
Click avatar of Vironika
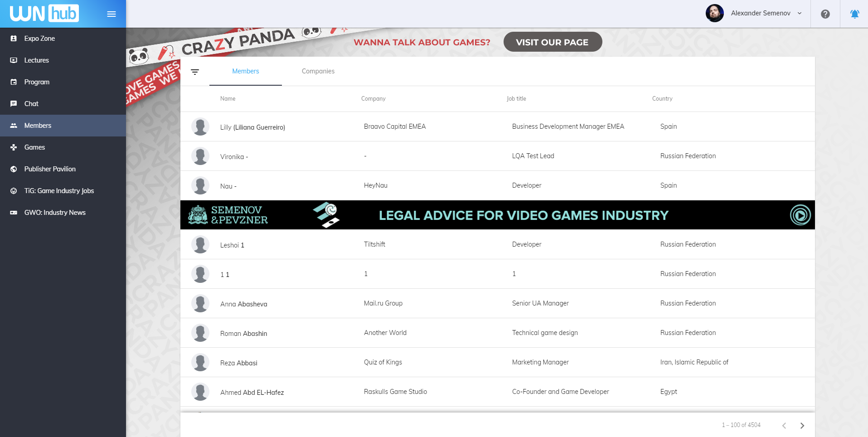point(200,156)
